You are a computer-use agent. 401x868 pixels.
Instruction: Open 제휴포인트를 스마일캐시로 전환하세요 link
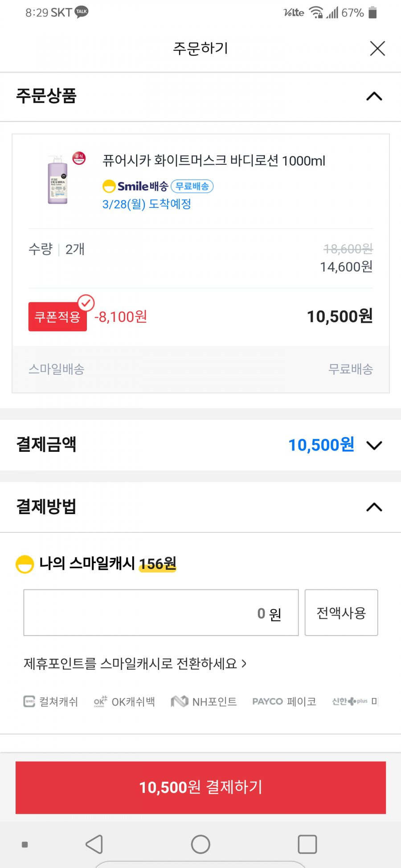click(135, 664)
